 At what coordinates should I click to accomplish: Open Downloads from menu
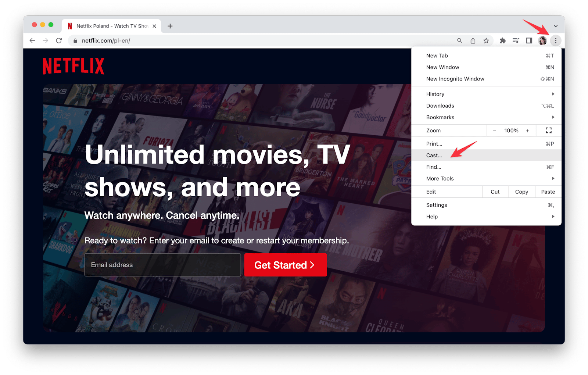coord(486,106)
